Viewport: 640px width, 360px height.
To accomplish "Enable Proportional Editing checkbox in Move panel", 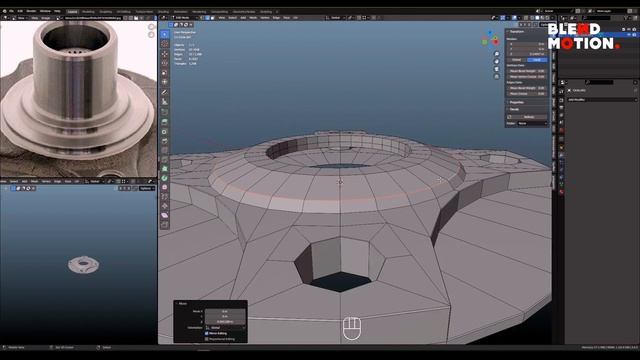I will point(207,339).
